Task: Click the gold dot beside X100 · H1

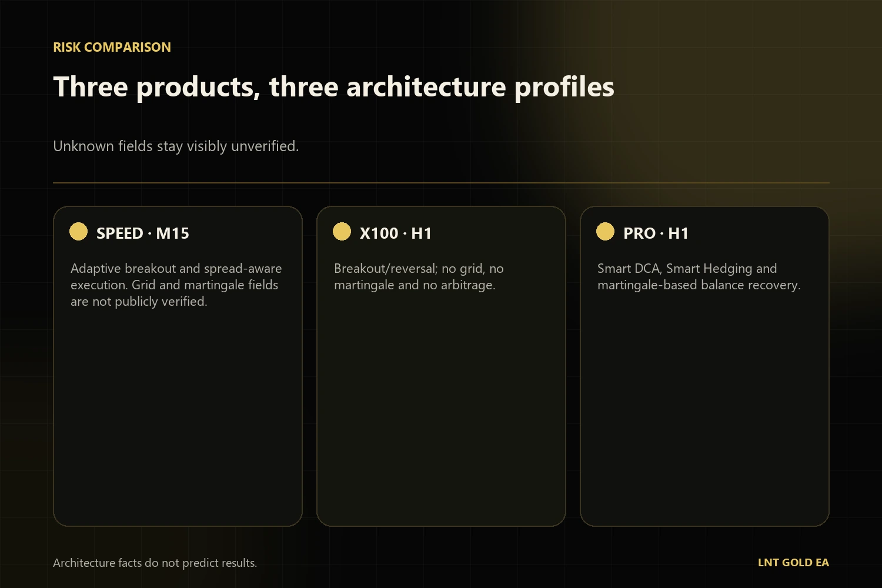Action: coord(342,232)
